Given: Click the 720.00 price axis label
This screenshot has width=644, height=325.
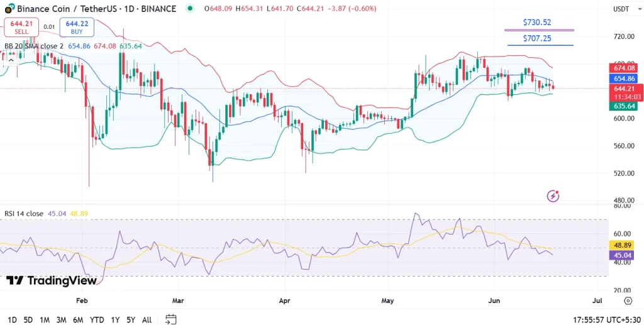Looking at the screenshot, I should pos(623,36).
